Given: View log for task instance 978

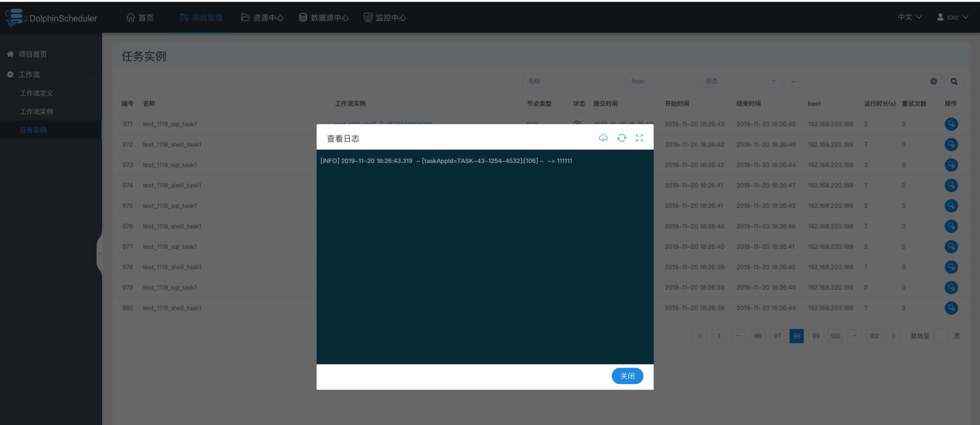Looking at the screenshot, I should point(951,267).
